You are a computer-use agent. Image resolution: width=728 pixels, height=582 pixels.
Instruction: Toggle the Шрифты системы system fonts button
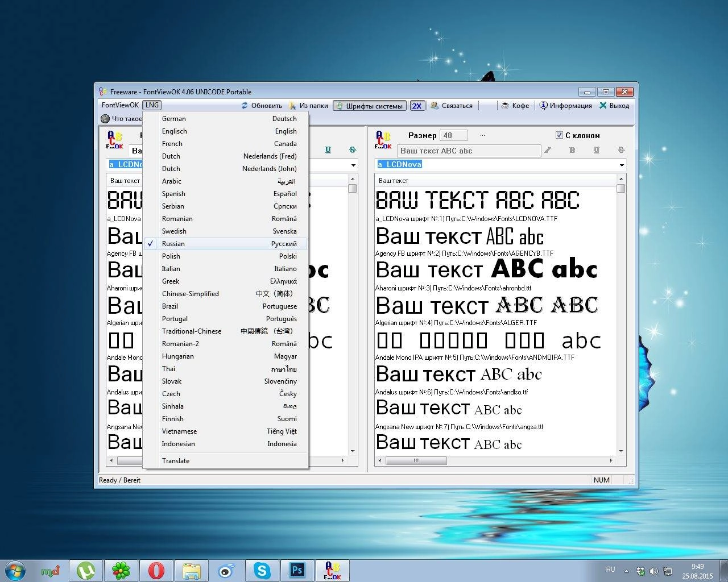pyautogui.click(x=370, y=106)
